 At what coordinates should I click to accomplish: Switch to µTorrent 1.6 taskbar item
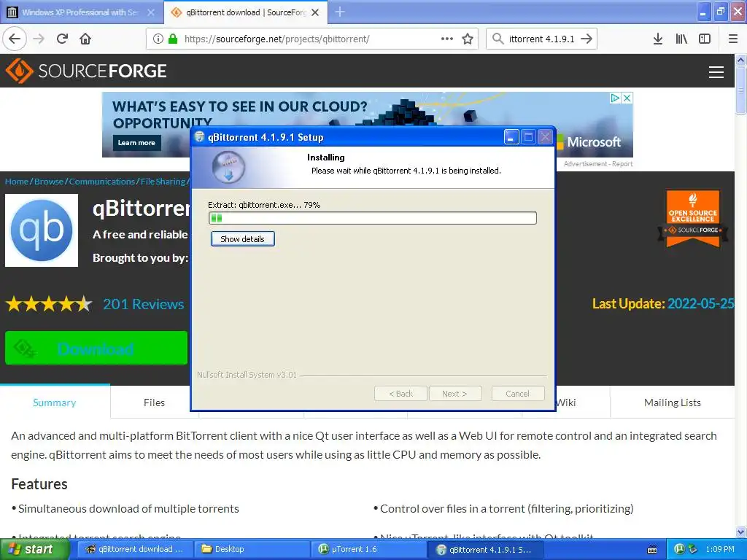coord(368,549)
